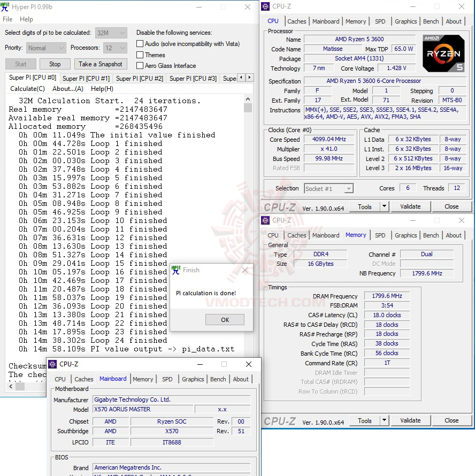Open Caches tab in CPU-Z Mainboard window
475x476 pixels.
tap(84, 379)
